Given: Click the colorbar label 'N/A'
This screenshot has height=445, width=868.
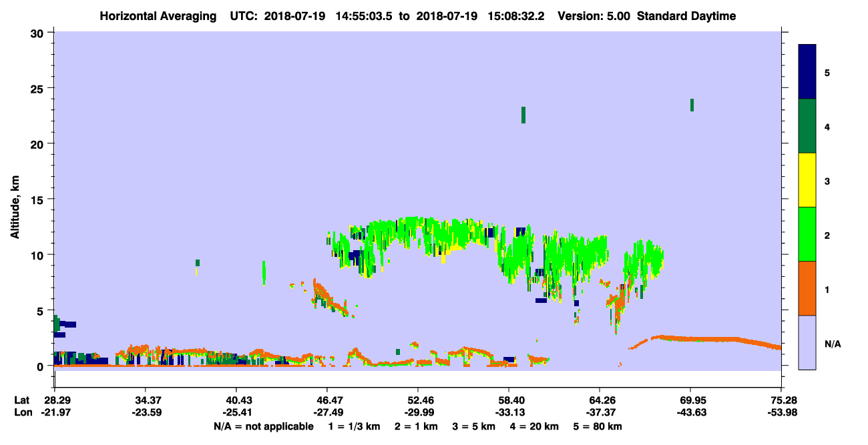Looking at the screenshot, I should pyautogui.click(x=832, y=344).
